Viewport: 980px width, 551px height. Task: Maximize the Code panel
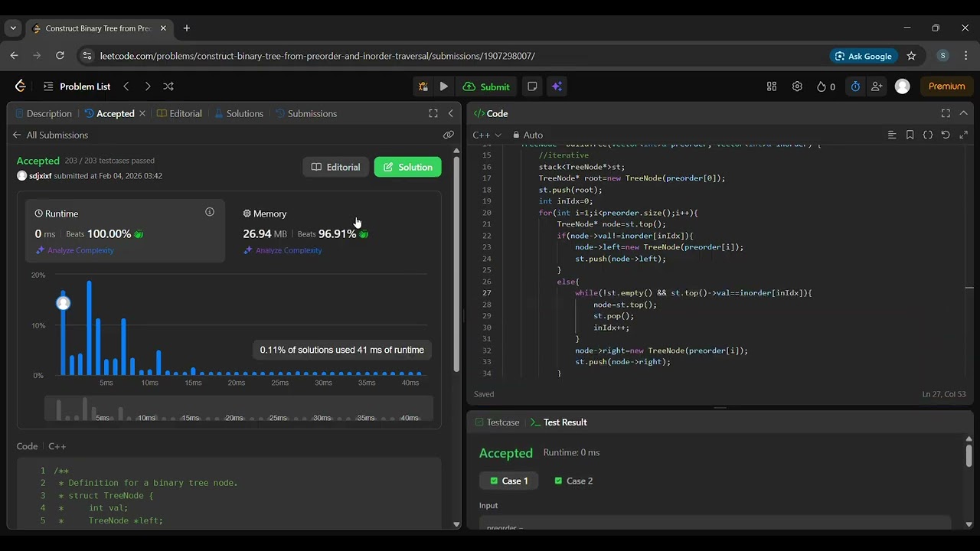[x=946, y=113]
